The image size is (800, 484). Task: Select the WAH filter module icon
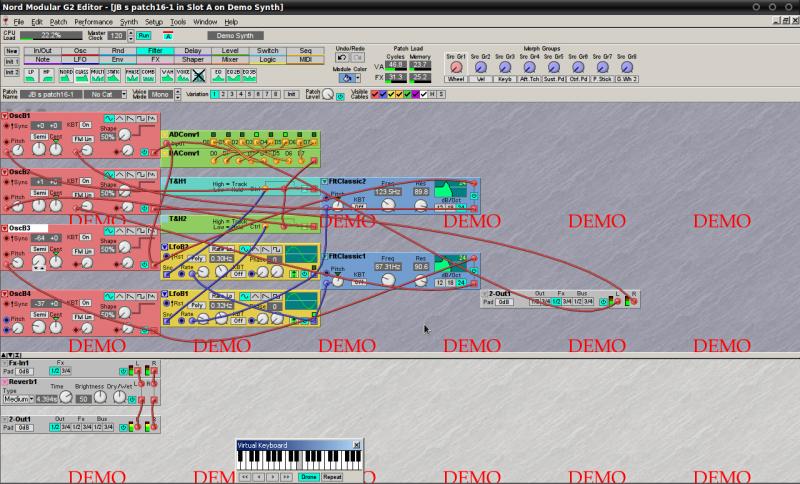167,75
